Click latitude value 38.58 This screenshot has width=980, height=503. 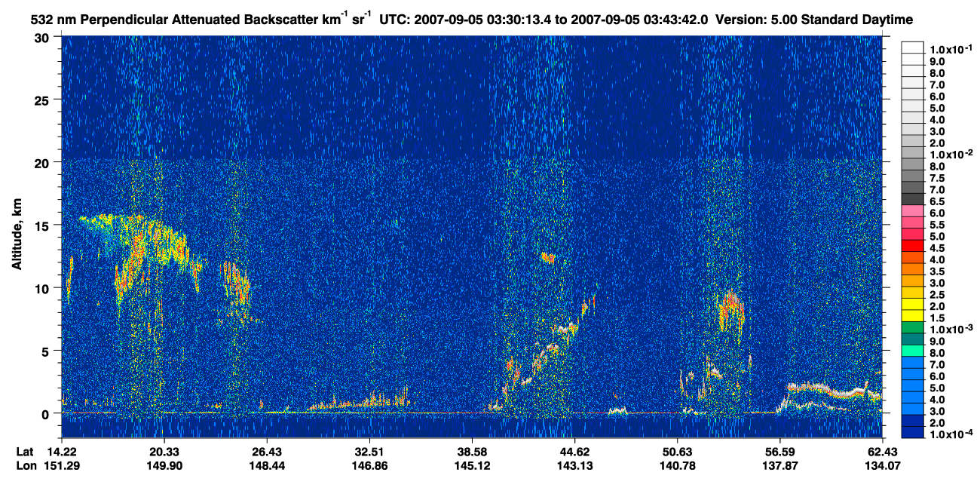(471, 451)
